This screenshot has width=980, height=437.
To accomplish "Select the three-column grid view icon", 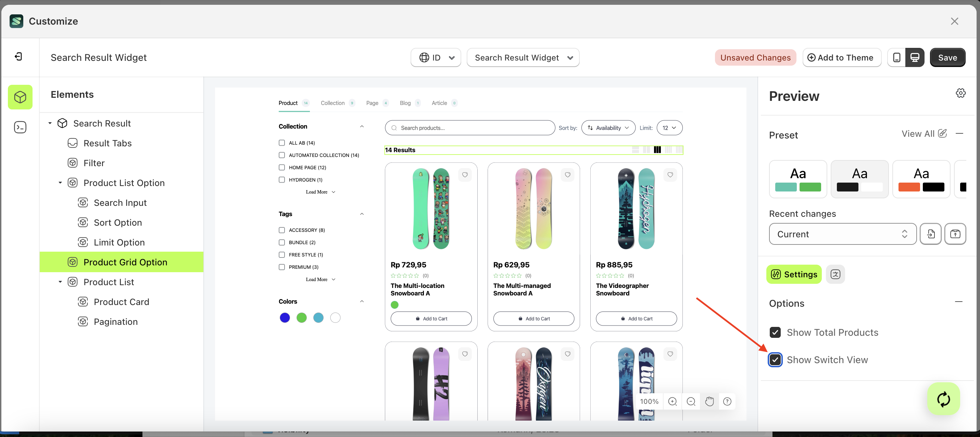I will [657, 150].
